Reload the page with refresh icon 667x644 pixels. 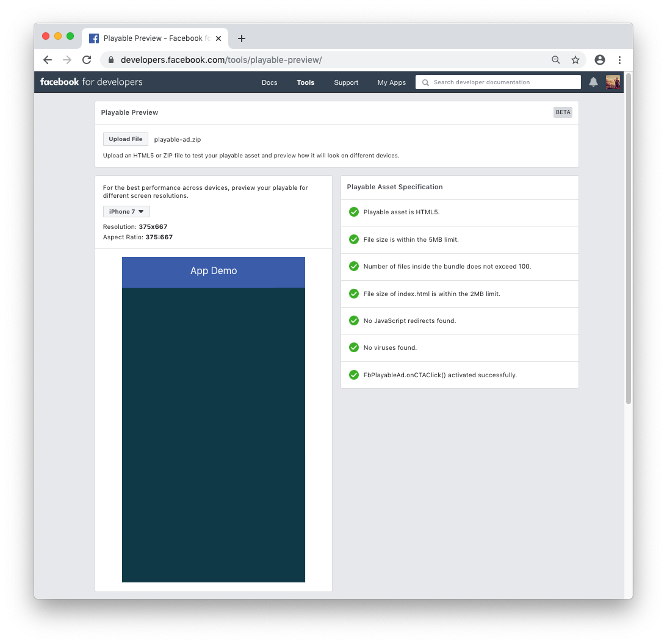coord(87,60)
